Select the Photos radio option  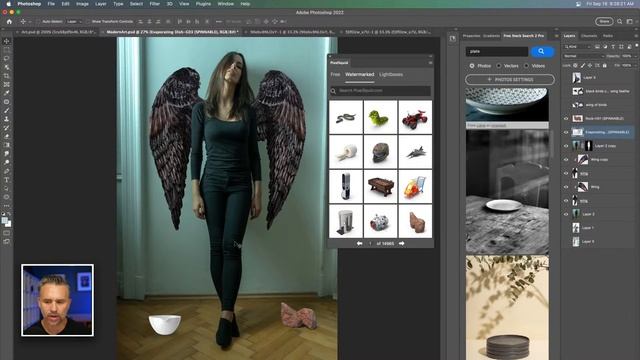point(472,66)
